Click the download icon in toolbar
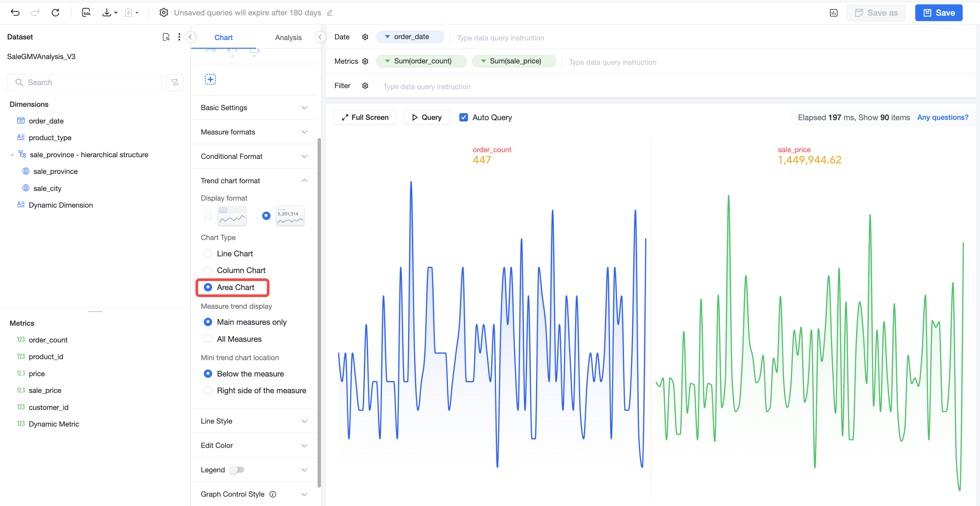Viewport: 980px width, 506px height. 107,13
